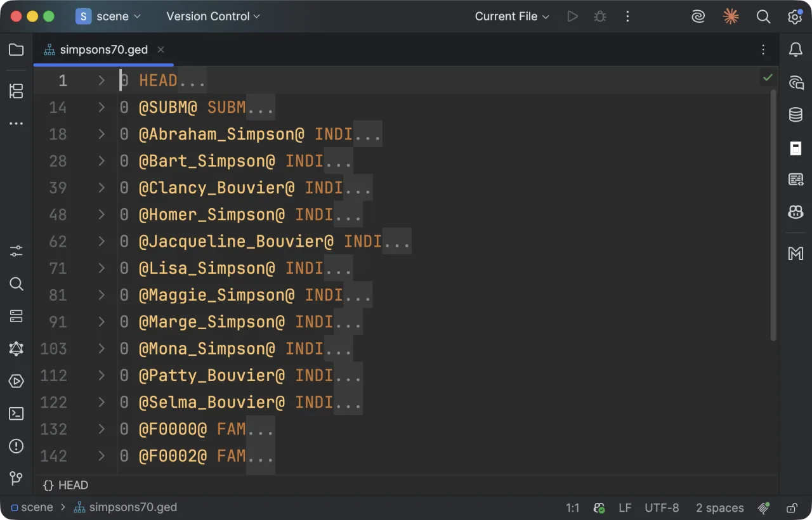Open the AI Assistant chat icon

pyautogui.click(x=796, y=82)
